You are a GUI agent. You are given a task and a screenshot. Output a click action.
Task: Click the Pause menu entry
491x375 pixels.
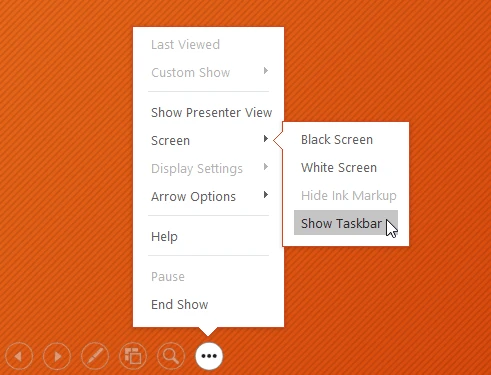click(168, 277)
